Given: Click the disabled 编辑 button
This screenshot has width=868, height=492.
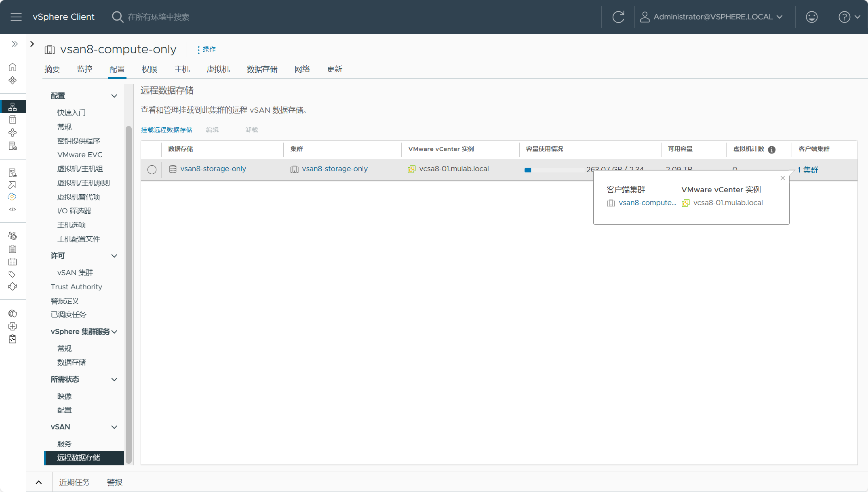Looking at the screenshot, I should point(212,130).
